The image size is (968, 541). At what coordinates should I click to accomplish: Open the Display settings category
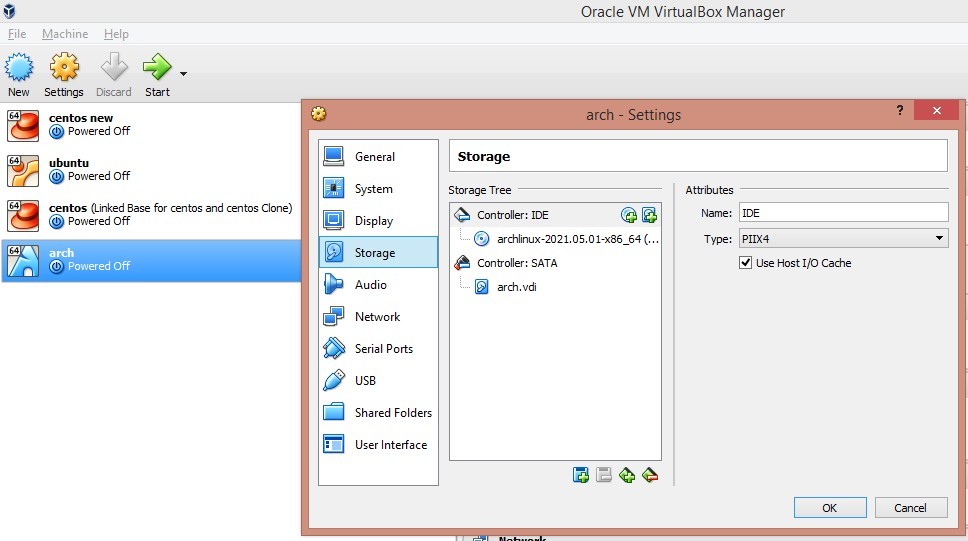pyautogui.click(x=378, y=220)
